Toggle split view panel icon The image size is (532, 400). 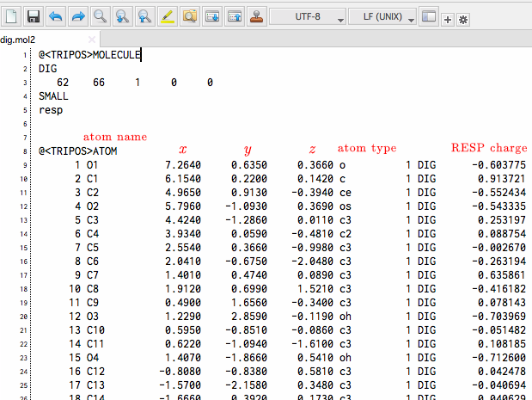click(429, 16)
